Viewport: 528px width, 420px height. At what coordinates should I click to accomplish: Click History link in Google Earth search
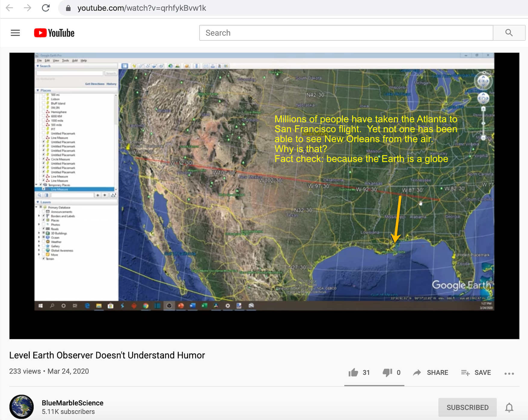[x=111, y=84]
